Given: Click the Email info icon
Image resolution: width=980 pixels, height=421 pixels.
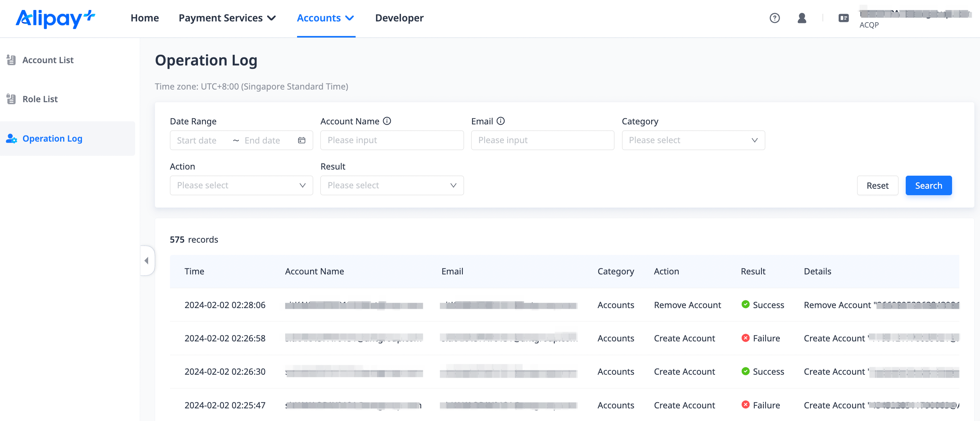Looking at the screenshot, I should [501, 121].
